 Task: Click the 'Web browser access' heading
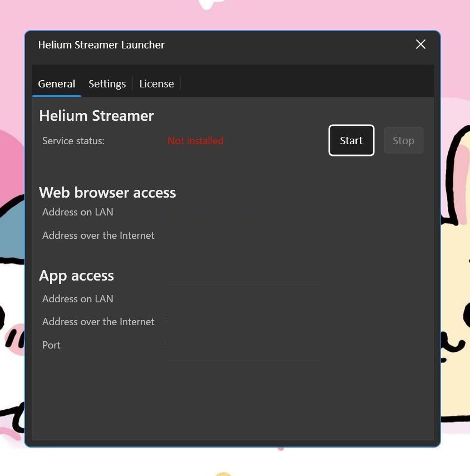click(x=107, y=193)
